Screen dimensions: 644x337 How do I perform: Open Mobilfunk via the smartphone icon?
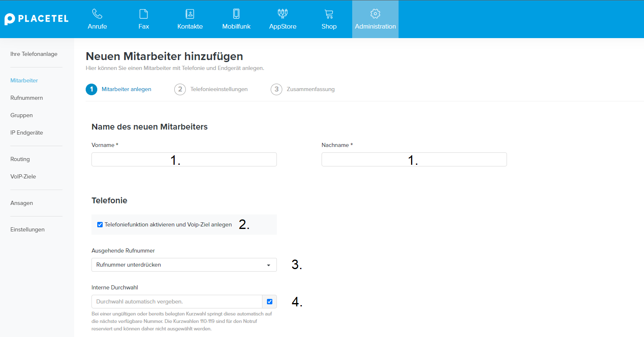click(x=236, y=14)
